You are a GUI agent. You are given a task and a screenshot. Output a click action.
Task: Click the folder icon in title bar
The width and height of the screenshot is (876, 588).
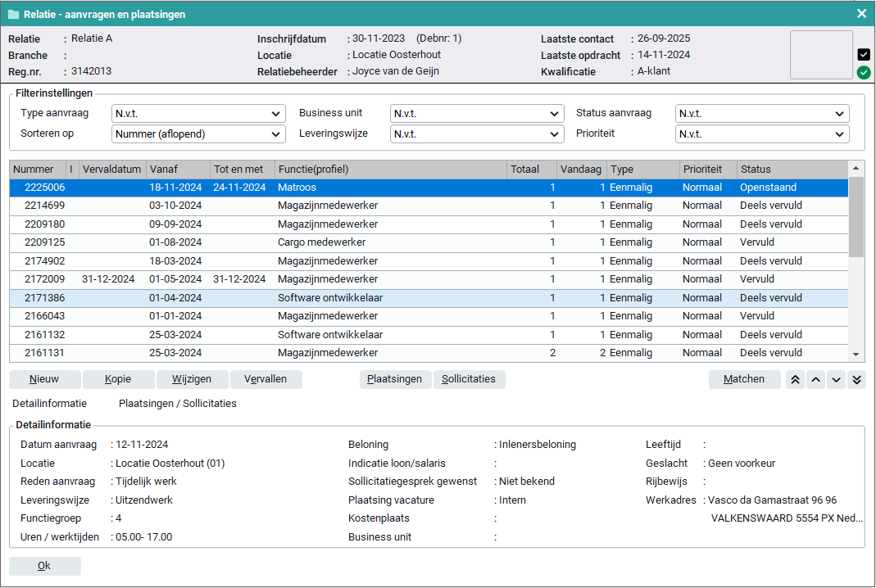pyautogui.click(x=13, y=14)
